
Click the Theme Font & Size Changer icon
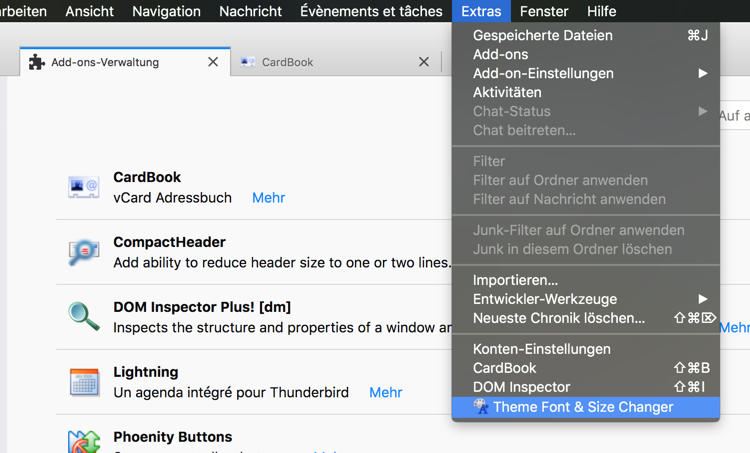click(x=481, y=407)
